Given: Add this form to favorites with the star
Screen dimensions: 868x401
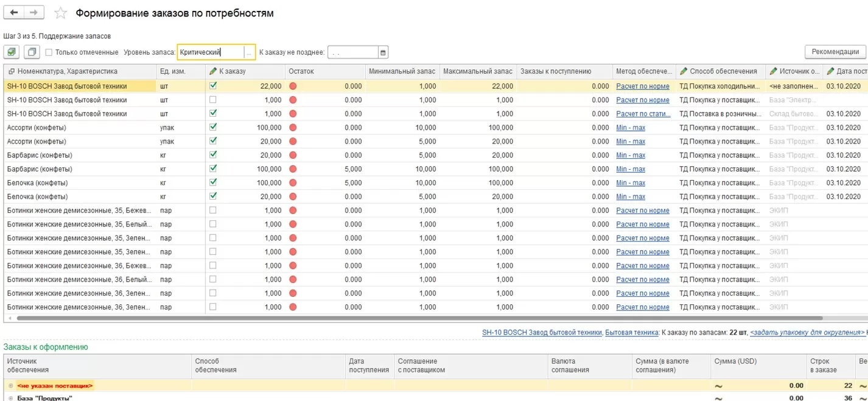Looking at the screenshot, I should coord(60,13).
